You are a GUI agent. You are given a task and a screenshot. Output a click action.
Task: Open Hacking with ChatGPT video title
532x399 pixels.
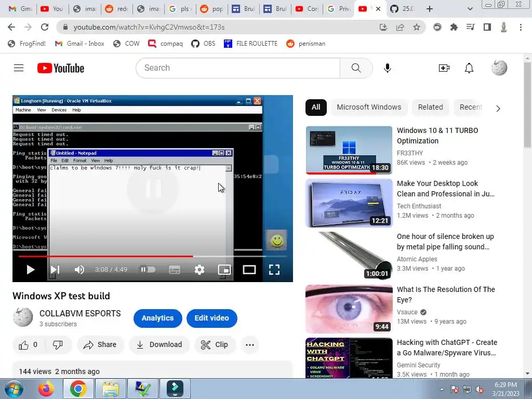447,348
